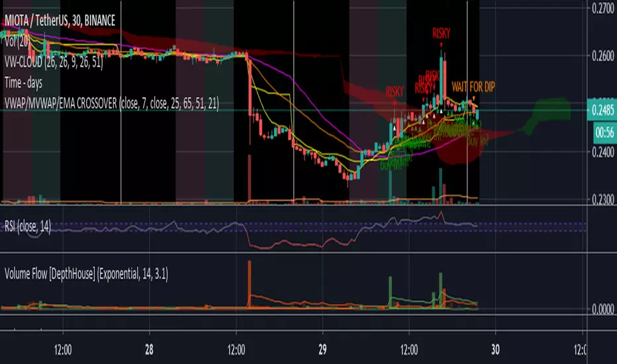
Task: Select the Volume Flow [DepthHouse] indicator label
Action: 86,273
